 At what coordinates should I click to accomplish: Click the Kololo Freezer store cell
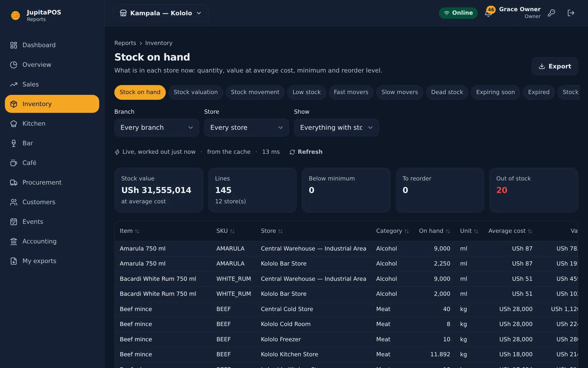pos(281,339)
